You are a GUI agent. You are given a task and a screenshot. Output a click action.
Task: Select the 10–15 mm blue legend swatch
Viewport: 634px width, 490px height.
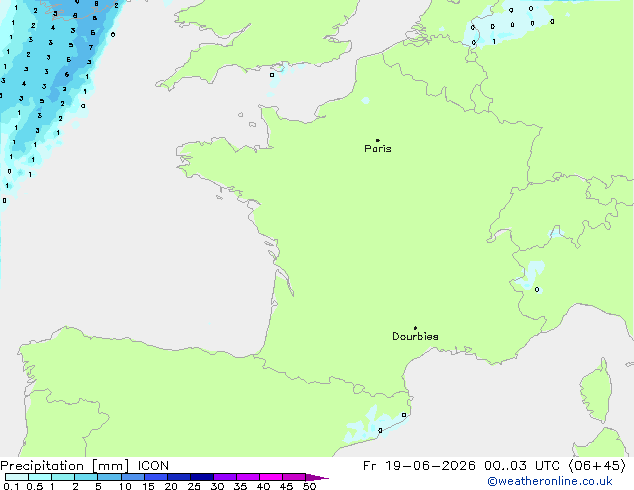point(132,477)
